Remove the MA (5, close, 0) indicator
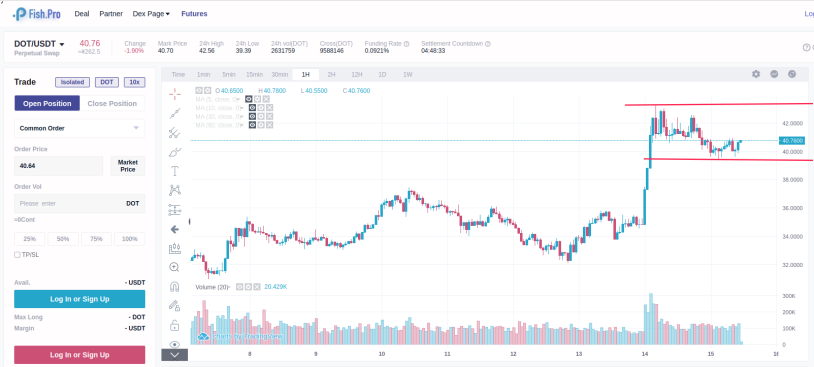Viewport: 814px width, 367px height. [x=266, y=99]
